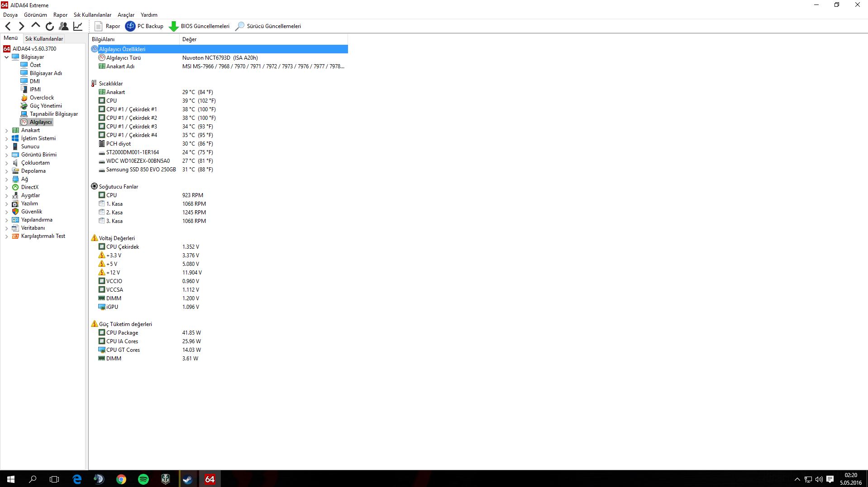Screen dimensions: 868x487
Task: Open PC Backup from toolbar
Action: 144,26
